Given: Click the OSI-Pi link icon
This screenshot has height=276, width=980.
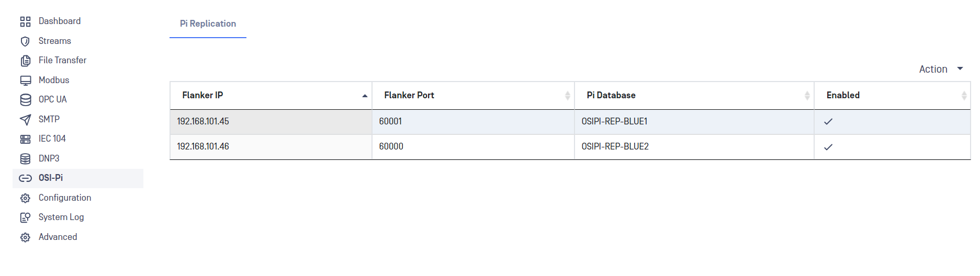Looking at the screenshot, I should (25, 178).
